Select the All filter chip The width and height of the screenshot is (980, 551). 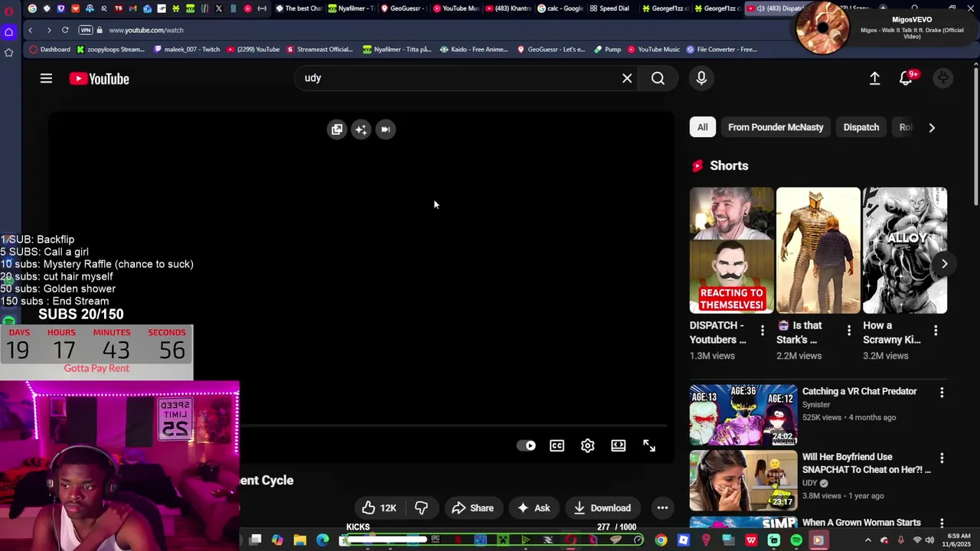click(x=702, y=127)
